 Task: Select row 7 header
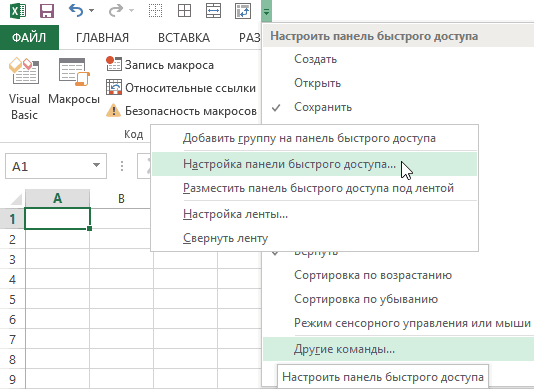coord(12,339)
